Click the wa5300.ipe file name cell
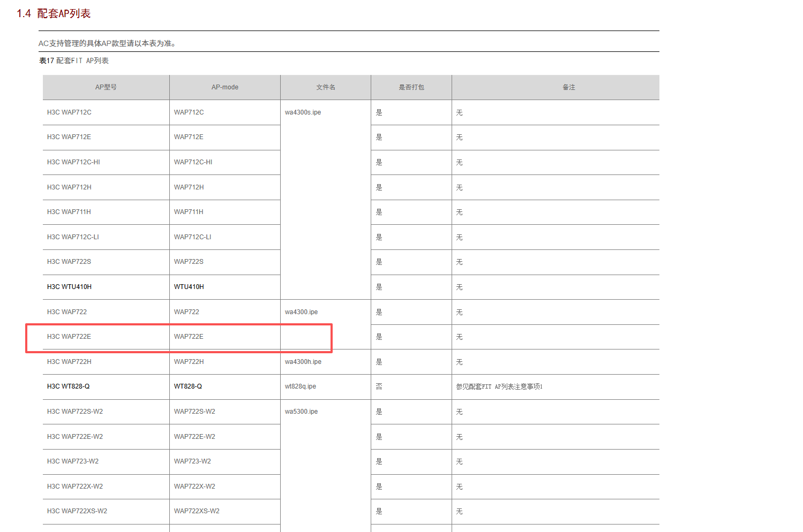Viewport: 803px width, 532px height. coord(301,412)
